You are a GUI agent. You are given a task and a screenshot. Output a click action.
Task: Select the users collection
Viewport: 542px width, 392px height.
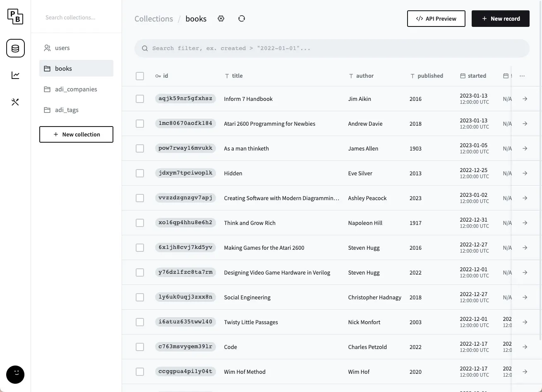pos(62,48)
